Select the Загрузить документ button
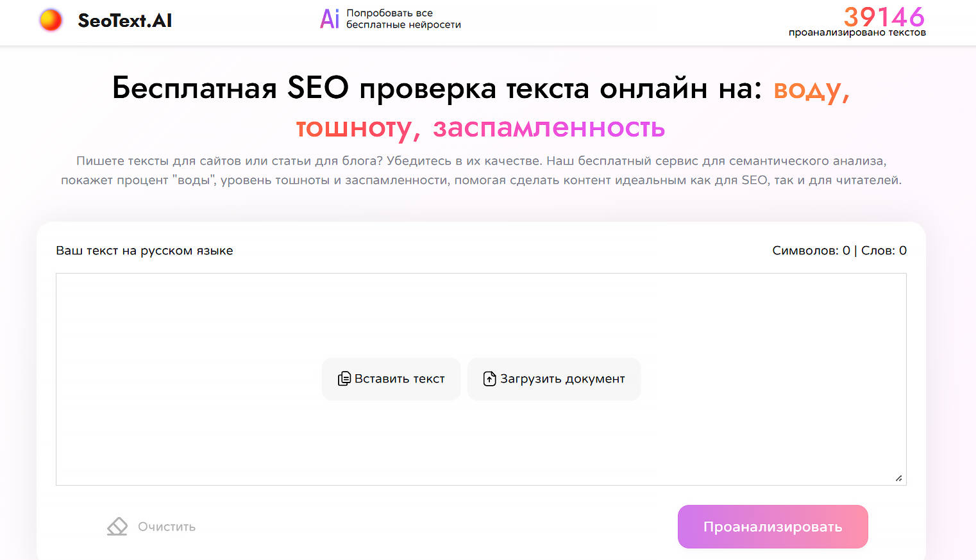Viewport: 976px width, 560px height. coord(553,378)
